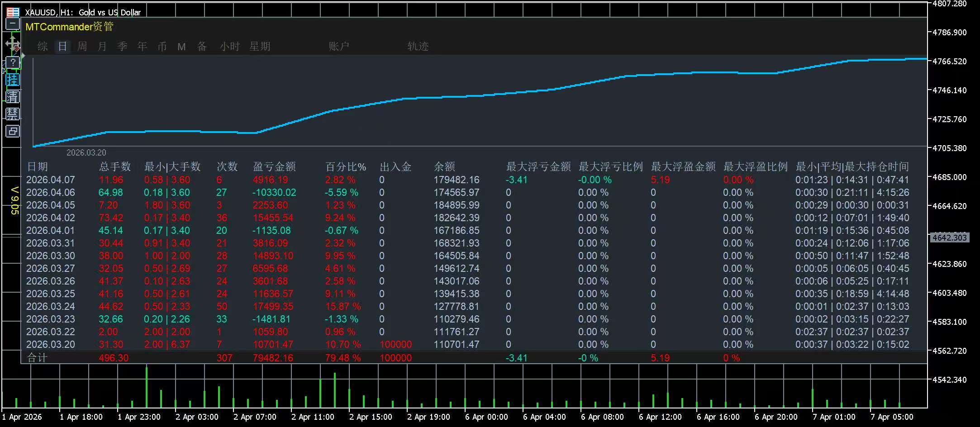The height and width of the screenshot is (427, 980).
Task: Click the 最大浮亏金额 column header
Action: click(x=538, y=166)
